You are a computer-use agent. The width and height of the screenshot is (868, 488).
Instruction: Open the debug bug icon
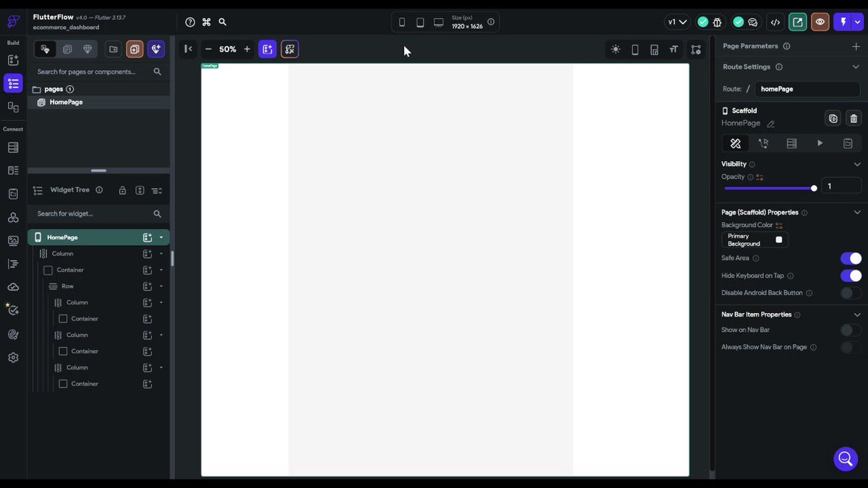coord(718,22)
